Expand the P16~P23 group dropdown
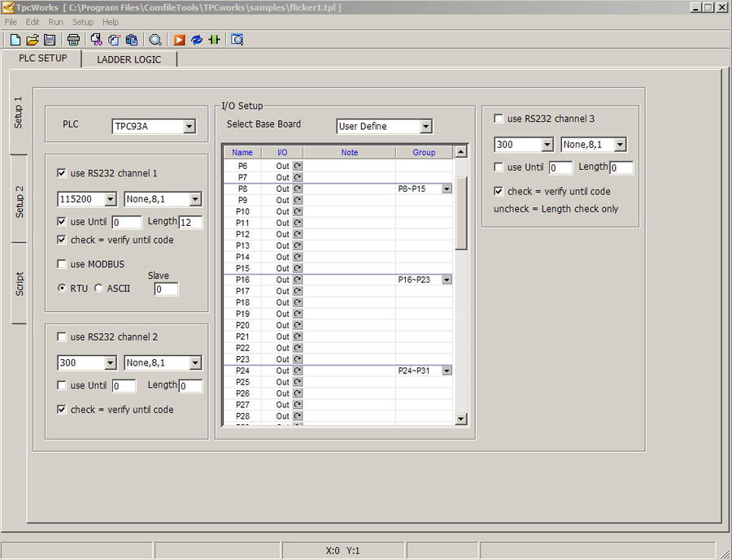This screenshot has height=560, width=732. (447, 280)
